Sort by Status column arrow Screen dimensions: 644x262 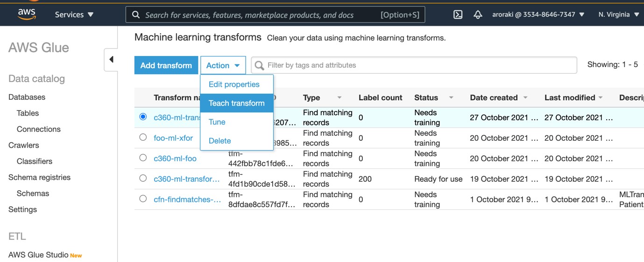click(451, 97)
